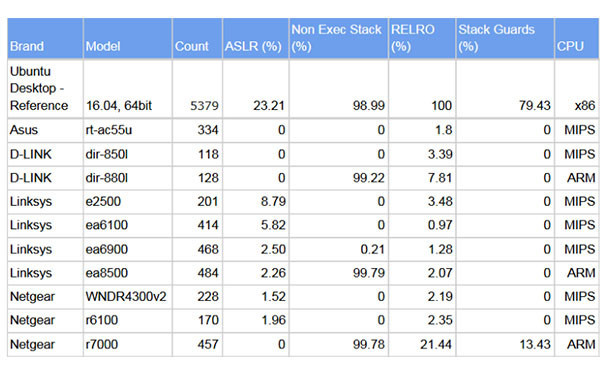Click the Brand column header

click(45, 38)
